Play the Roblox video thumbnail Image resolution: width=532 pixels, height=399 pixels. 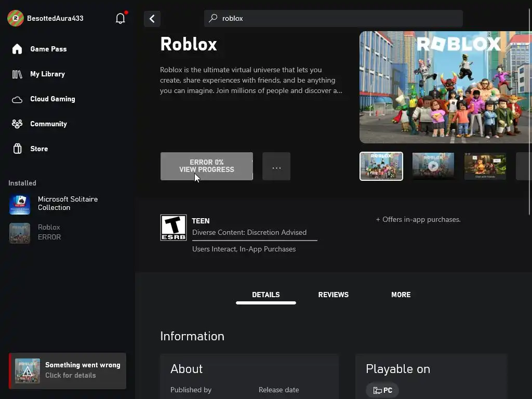[x=433, y=166]
